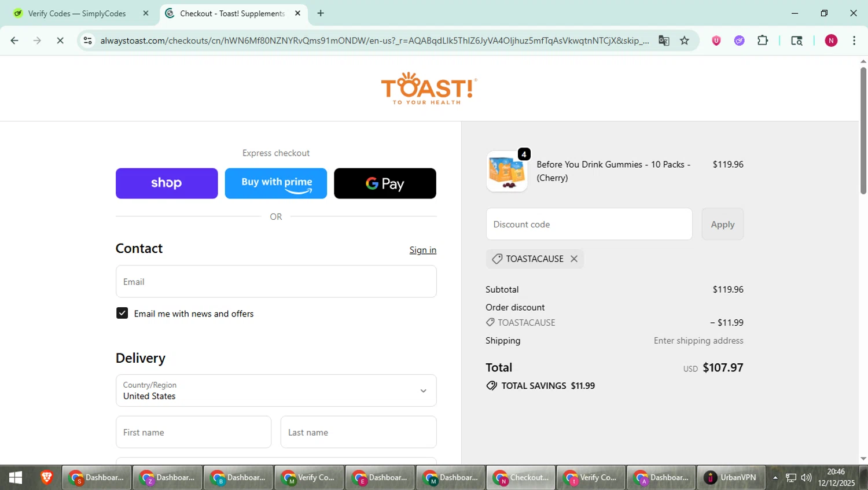
Task: Click the Discount code field
Action: pyautogui.click(x=589, y=224)
